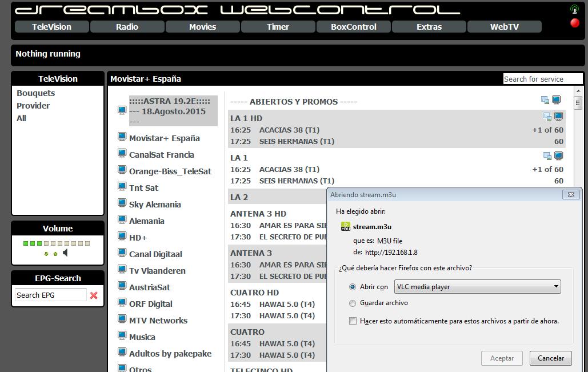Image resolution: width=588 pixels, height=372 pixels.
Task: Clear EPG search with red X
Action: (94, 295)
